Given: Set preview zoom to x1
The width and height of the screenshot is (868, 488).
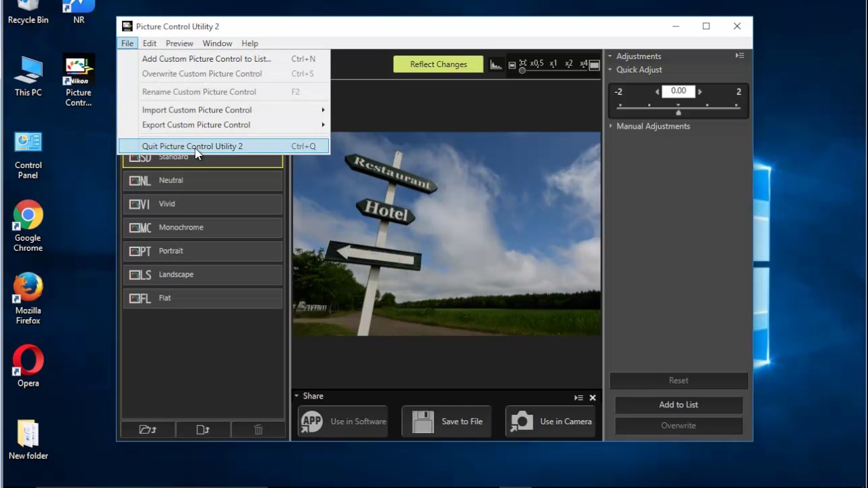Looking at the screenshot, I should pyautogui.click(x=553, y=63).
